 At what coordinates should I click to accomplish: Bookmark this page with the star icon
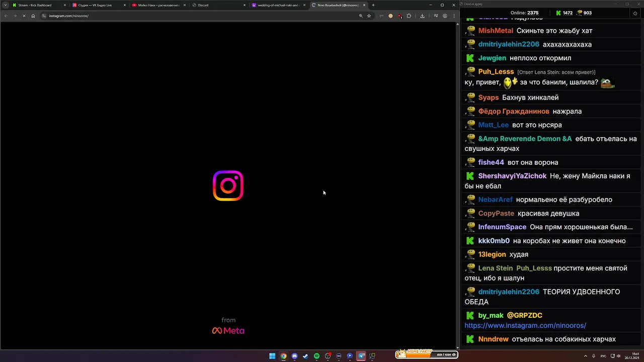pyautogui.click(x=369, y=16)
